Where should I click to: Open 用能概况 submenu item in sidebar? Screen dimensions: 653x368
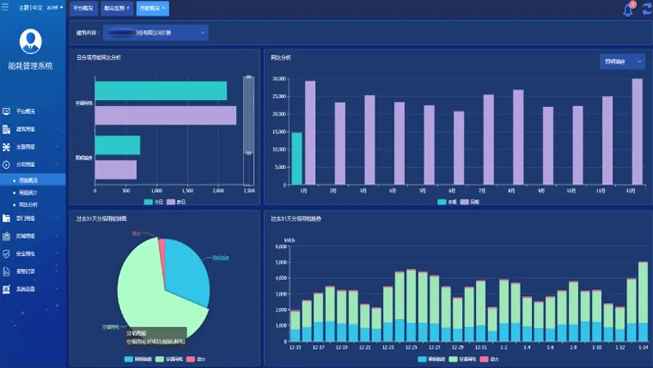tap(32, 180)
